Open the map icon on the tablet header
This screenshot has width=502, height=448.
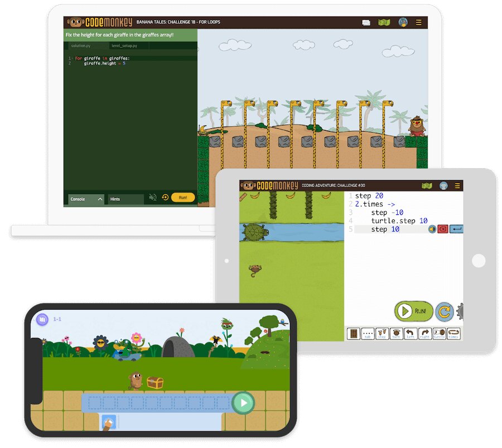pyautogui.click(x=427, y=186)
